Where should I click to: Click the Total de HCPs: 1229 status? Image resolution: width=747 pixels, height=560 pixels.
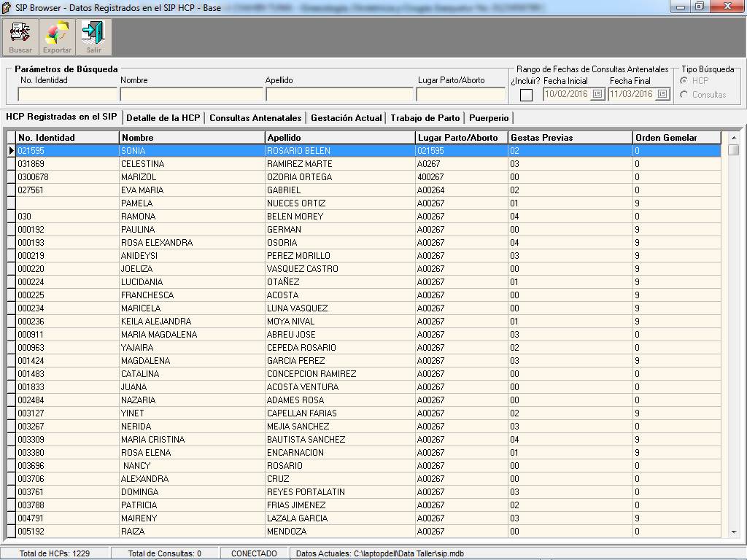coord(55,554)
